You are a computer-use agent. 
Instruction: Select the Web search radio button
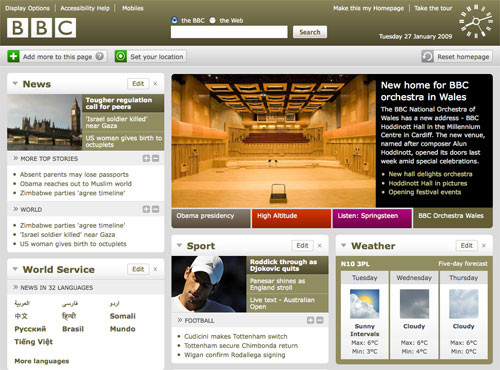(213, 20)
